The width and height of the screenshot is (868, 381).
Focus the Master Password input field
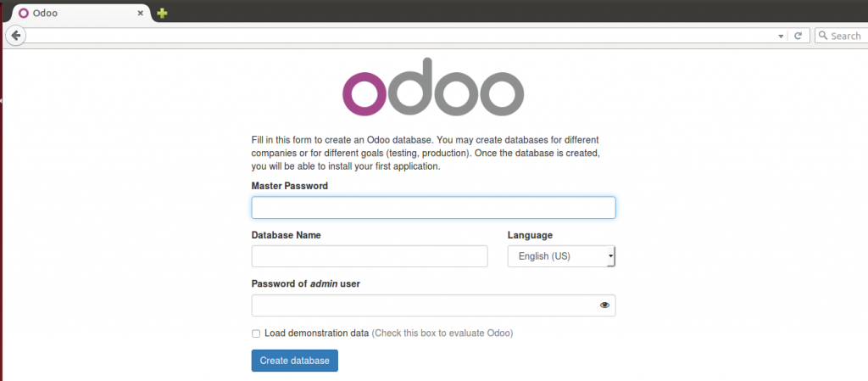(x=433, y=208)
